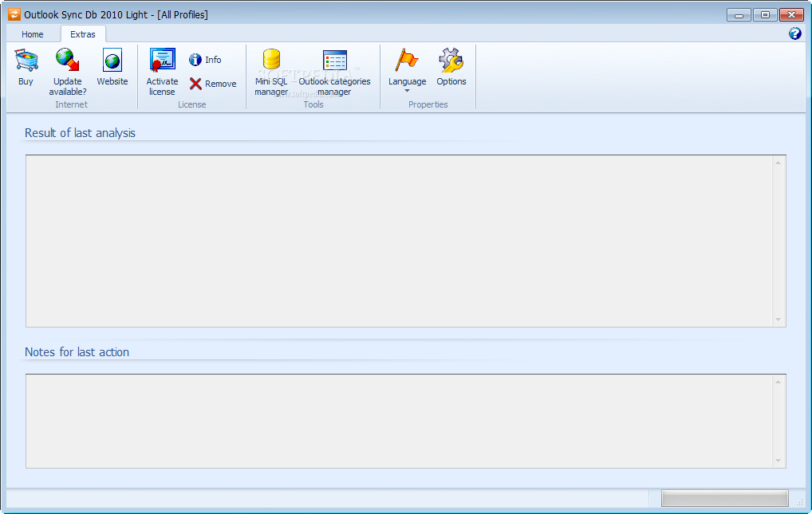
Task: Minimize the Outlook Sync Db window
Action: 739,15
